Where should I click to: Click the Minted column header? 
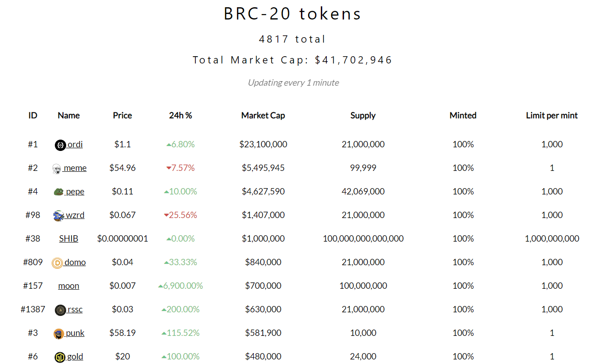tap(463, 116)
